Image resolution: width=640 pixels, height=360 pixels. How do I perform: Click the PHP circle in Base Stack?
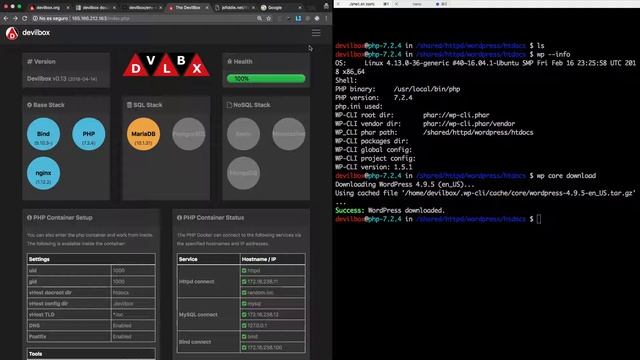tap(89, 134)
